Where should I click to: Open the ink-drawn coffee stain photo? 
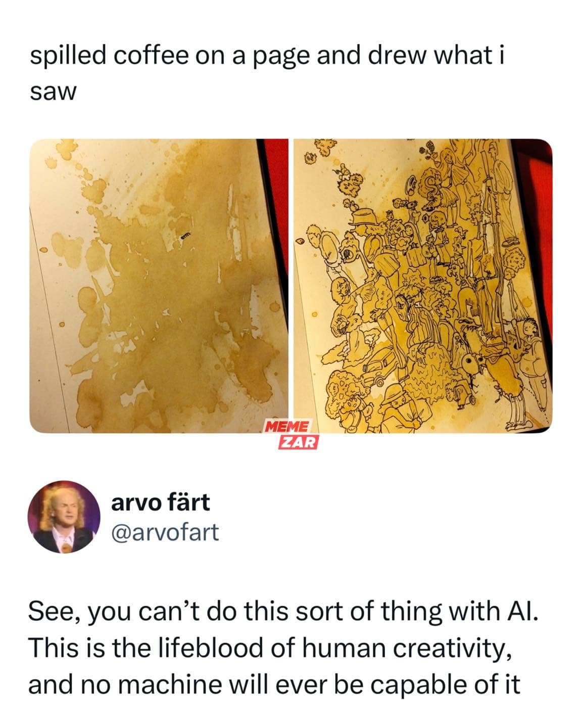[423, 286]
